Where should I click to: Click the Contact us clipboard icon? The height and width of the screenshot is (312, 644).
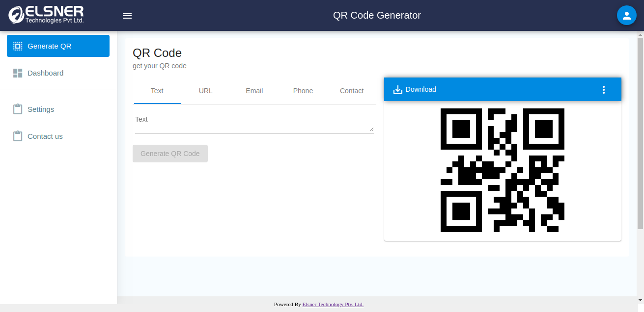coord(18,136)
